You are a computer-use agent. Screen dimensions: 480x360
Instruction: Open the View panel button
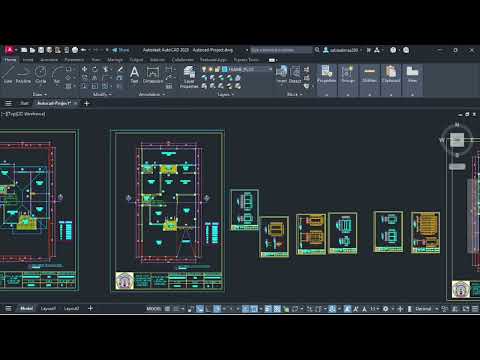tap(412, 80)
